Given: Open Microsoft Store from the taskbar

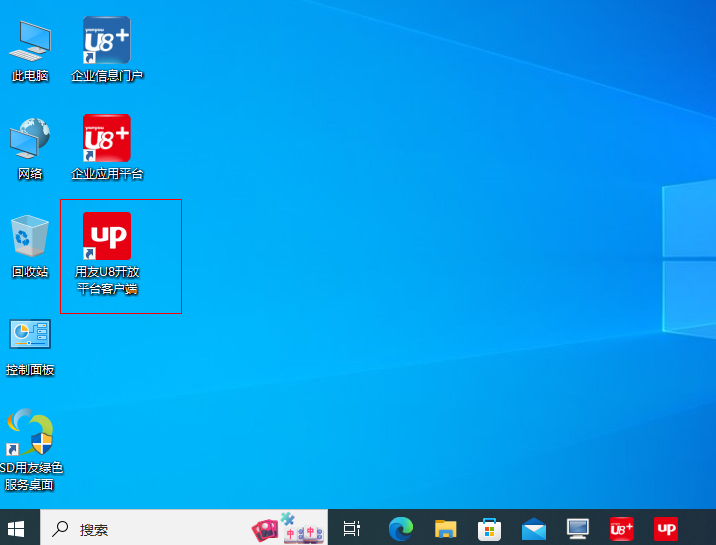Looking at the screenshot, I should (489, 528).
